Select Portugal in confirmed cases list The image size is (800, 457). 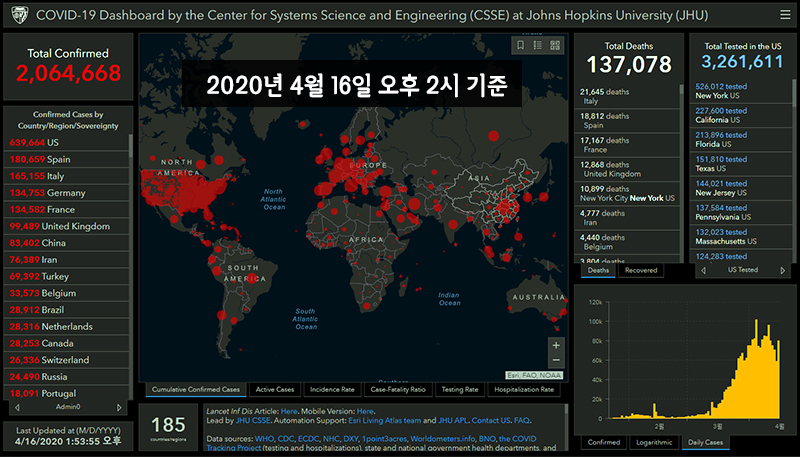coord(66,393)
